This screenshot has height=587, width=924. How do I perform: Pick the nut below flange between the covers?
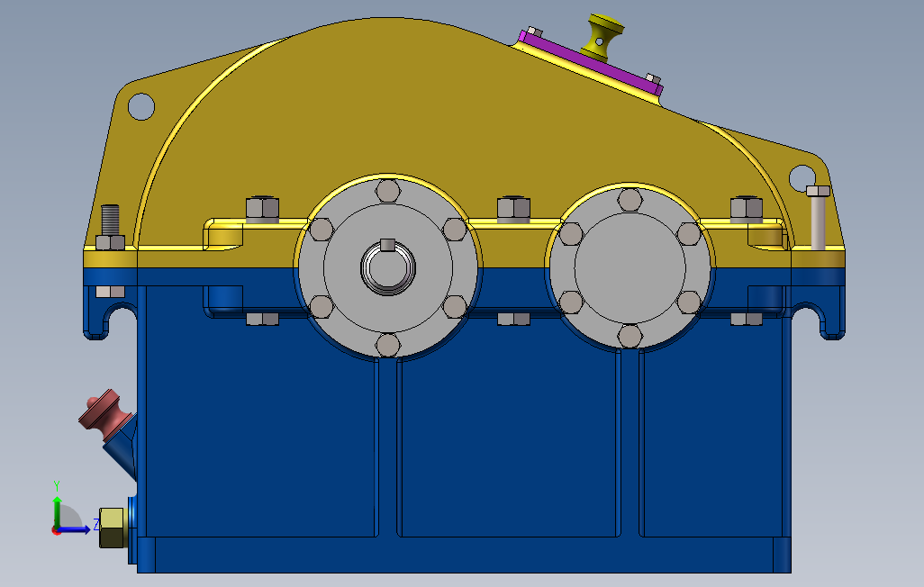pyautogui.click(x=514, y=319)
